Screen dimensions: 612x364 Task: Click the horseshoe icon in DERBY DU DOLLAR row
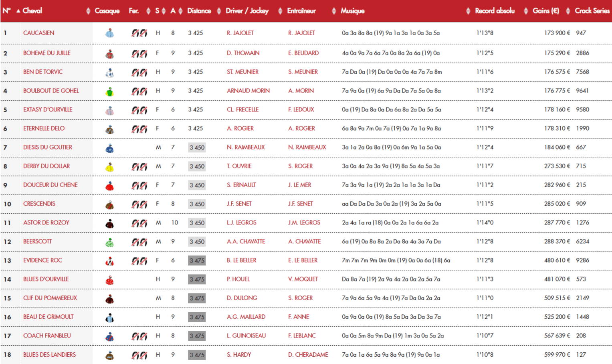coord(139,166)
